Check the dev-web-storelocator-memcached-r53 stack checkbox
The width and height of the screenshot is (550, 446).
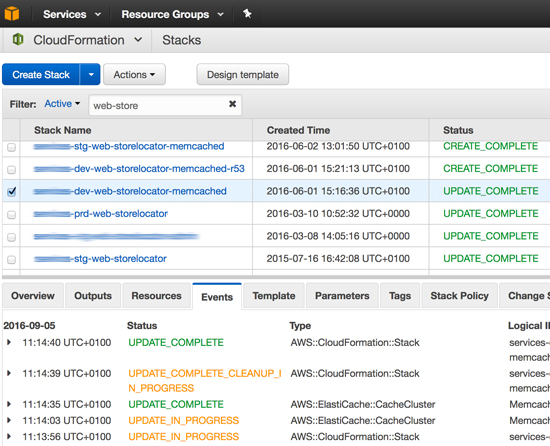tap(12, 169)
